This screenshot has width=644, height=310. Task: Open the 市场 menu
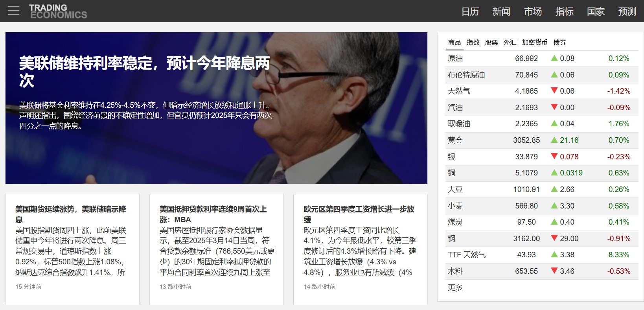click(533, 11)
